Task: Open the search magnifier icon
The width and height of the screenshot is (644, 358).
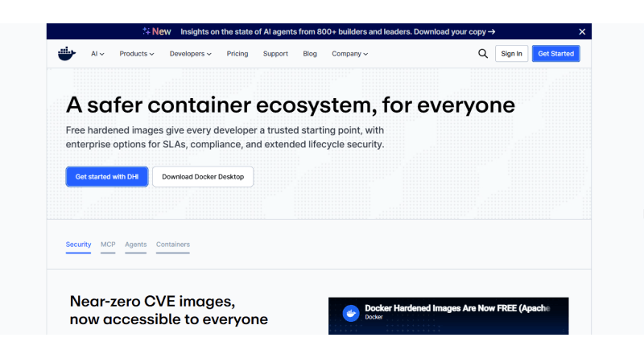Action: (x=483, y=54)
